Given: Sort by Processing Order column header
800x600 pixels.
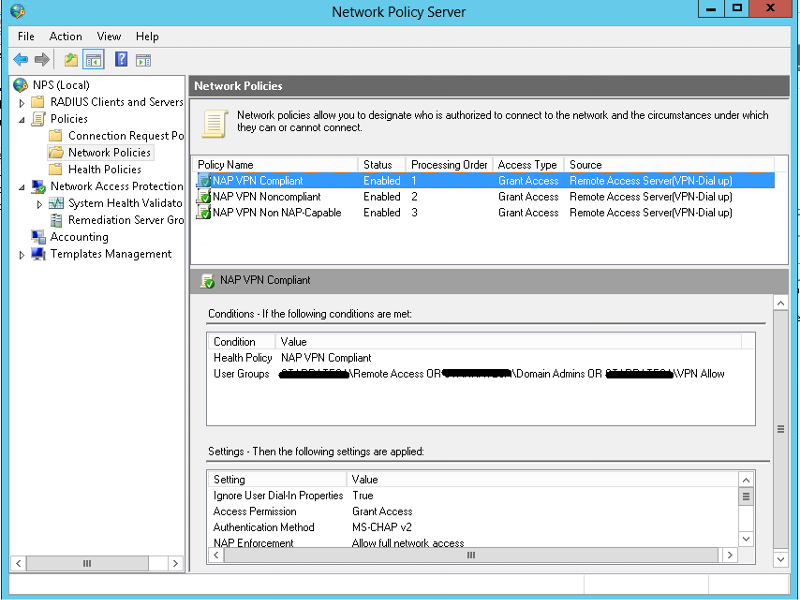Looking at the screenshot, I should click(449, 165).
